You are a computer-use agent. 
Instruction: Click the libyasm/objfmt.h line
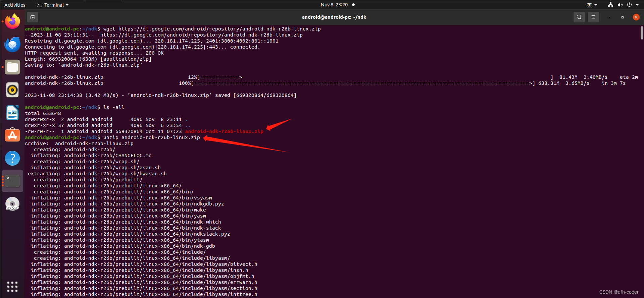pos(143,276)
